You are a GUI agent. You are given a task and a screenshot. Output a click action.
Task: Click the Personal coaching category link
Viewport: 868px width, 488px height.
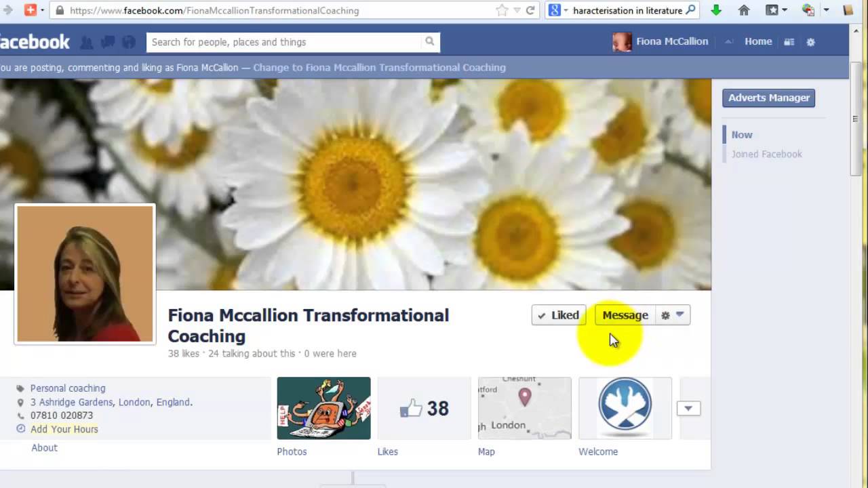coord(68,388)
